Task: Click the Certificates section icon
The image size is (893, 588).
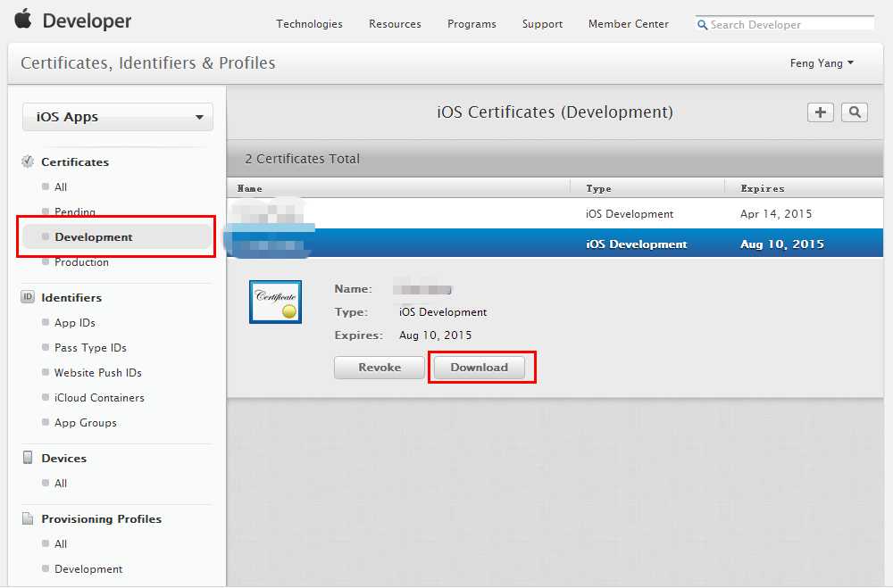Action: 28,161
